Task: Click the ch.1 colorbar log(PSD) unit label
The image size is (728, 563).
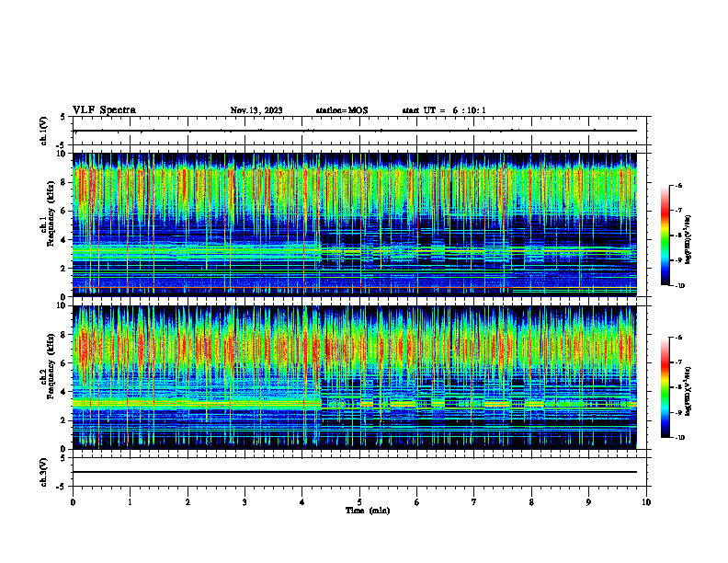Action: 688,240
